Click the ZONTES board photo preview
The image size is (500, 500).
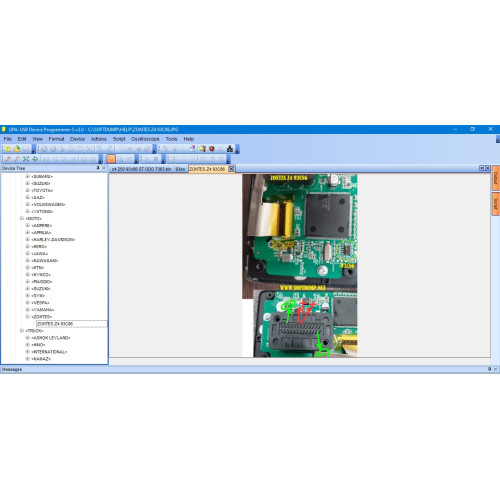(300, 265)
